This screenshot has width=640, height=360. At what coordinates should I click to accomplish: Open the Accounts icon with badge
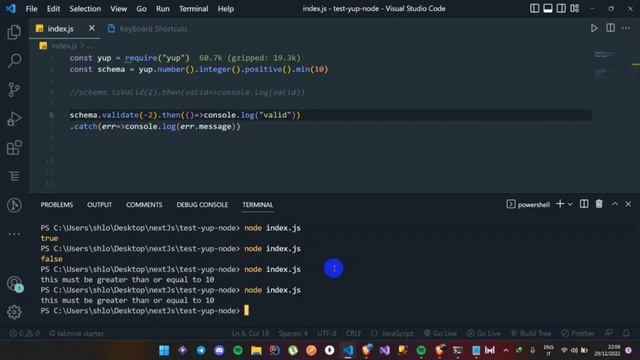click(x=15, y=284)
